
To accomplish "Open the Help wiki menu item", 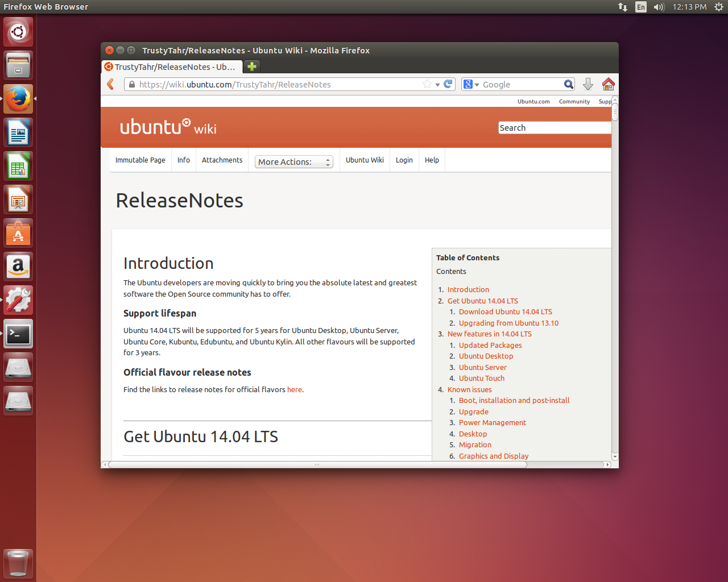I will [432, 160].
